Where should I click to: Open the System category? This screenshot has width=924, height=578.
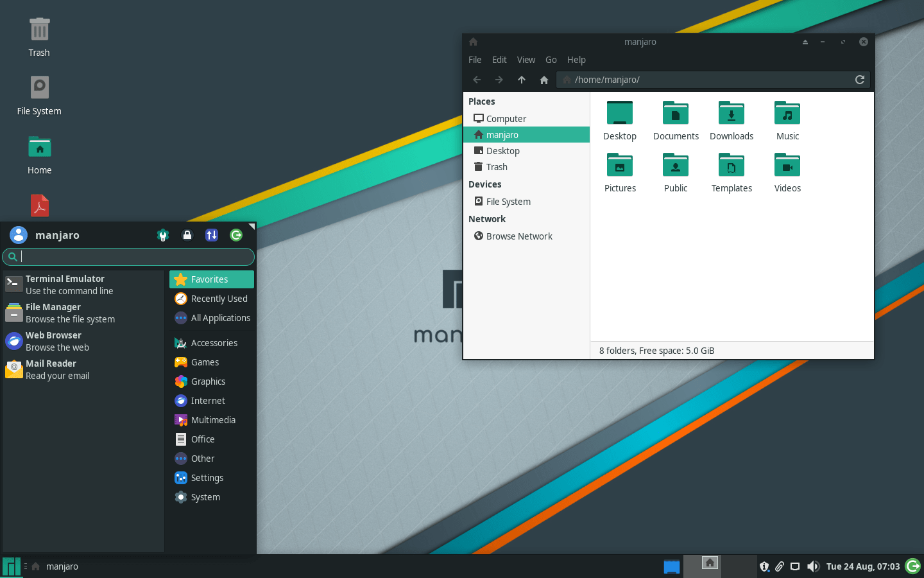click(212, 497)
